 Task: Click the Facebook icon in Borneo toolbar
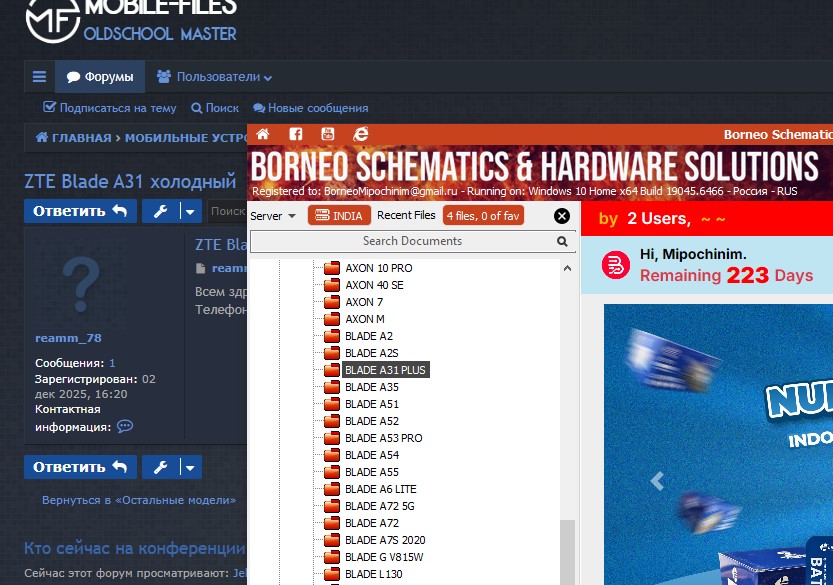click(296, 134)
